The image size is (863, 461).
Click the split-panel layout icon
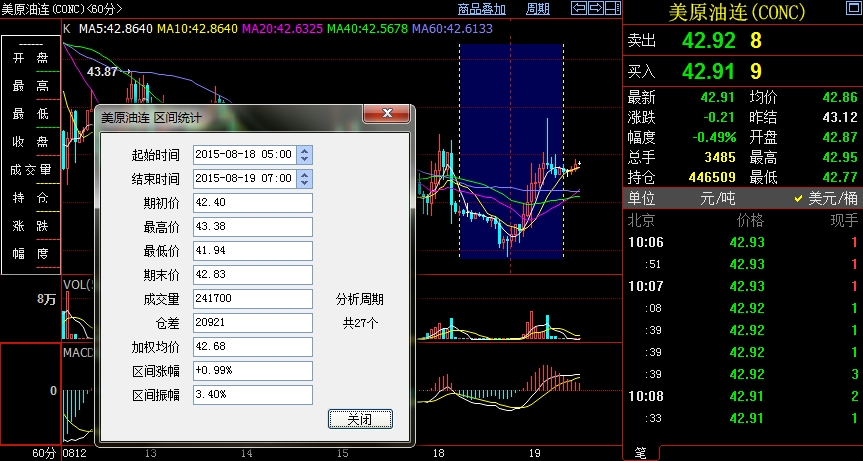click(x=612, y=9)
